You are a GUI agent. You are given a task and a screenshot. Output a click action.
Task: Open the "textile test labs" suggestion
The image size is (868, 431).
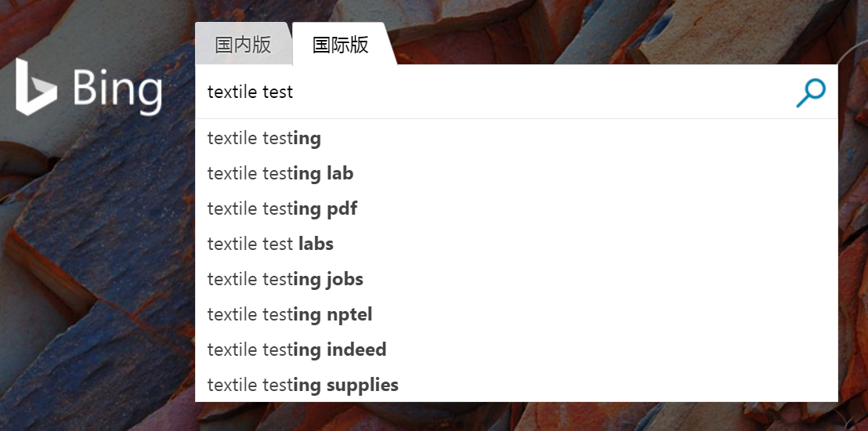pyautogui.click(x=270, y=244)
